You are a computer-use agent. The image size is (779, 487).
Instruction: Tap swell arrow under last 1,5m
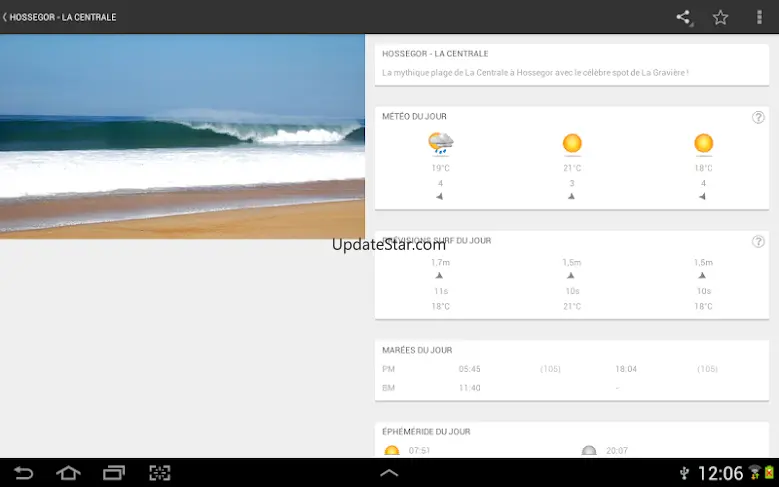[x=702, y=276]
